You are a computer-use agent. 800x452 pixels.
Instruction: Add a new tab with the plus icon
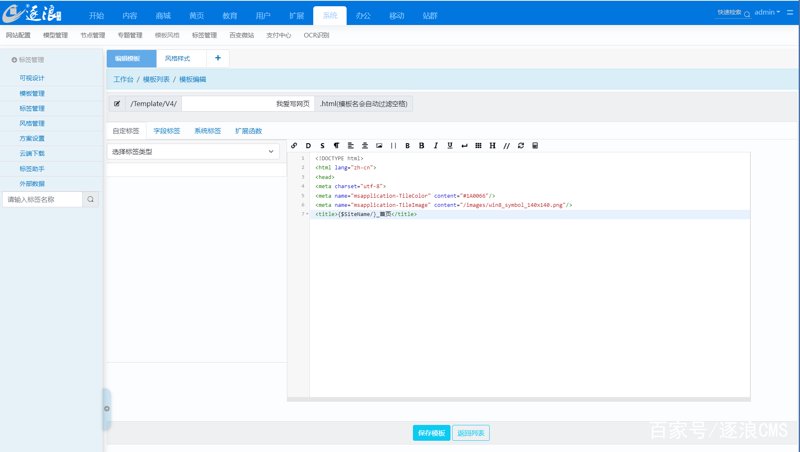pyautogui.click(x=218, y=58)
